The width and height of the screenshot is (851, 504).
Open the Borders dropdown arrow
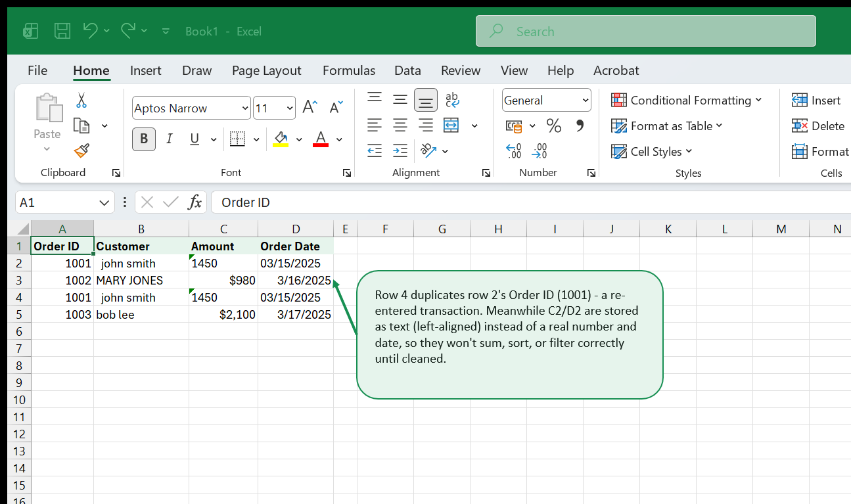[256, 139]
